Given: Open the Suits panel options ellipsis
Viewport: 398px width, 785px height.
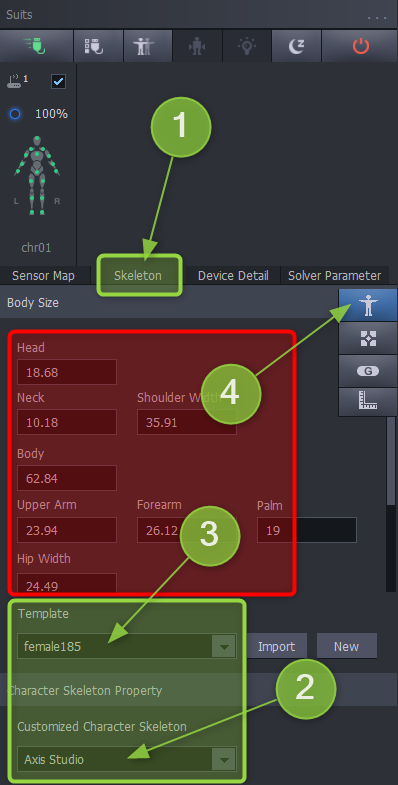Looking at the screenshot, I should 376,17.
